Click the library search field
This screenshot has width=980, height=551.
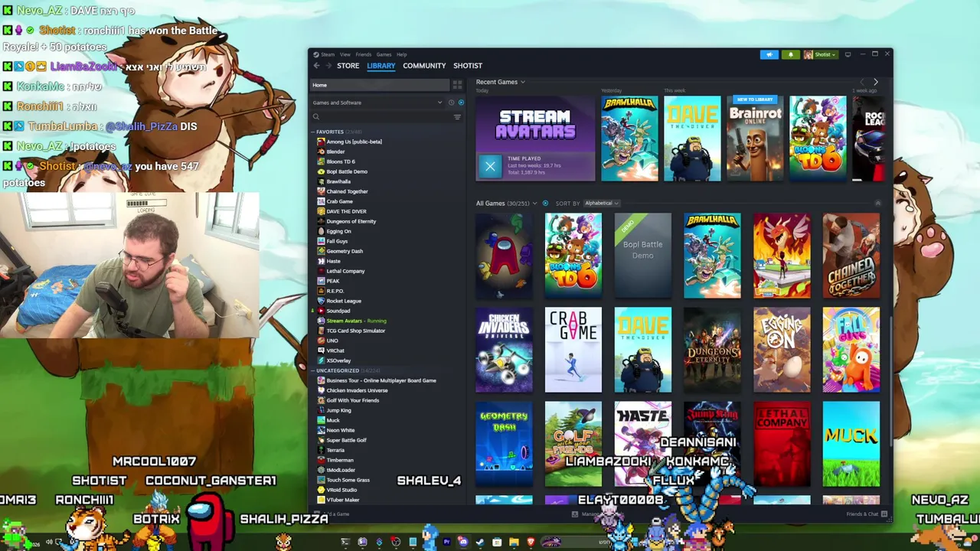point(381,117)
